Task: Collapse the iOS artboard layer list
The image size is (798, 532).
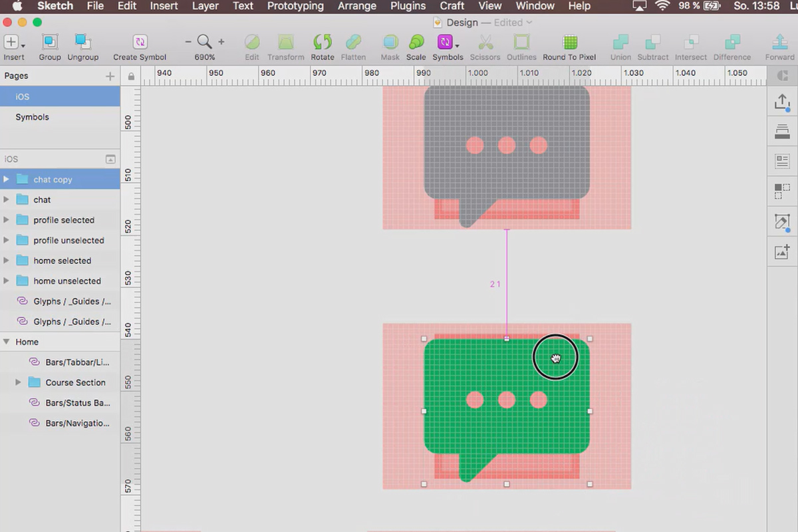Action: point(110,160)
